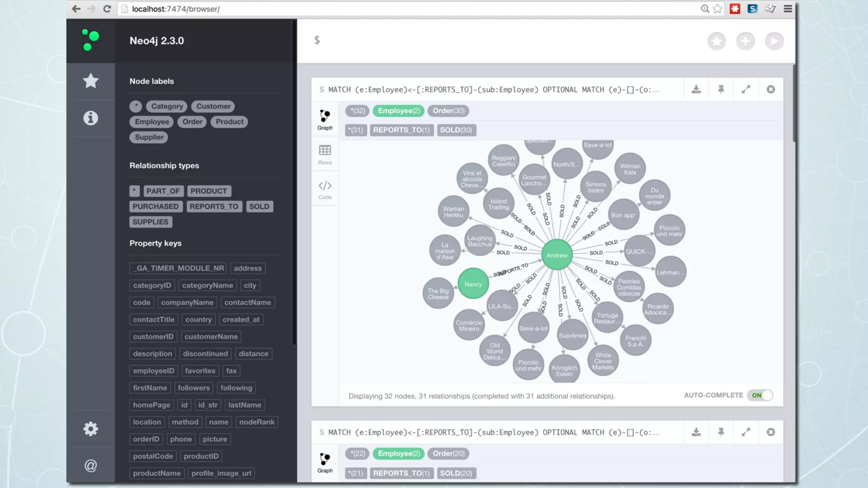Save query as favorite with star button

coord(717,41)
